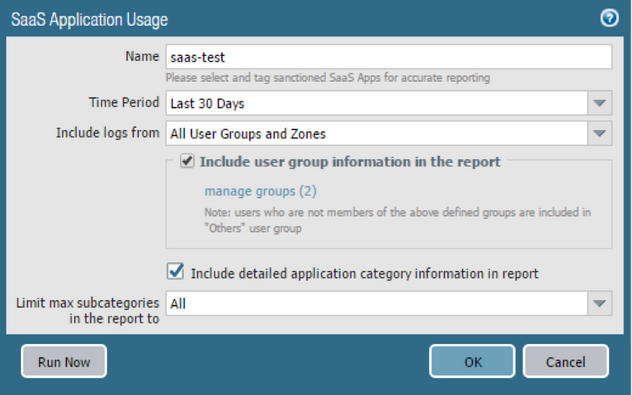Viewport: 632px width, 395px height.
Task: Click the Time Period label
Action: tap(124, 102)
